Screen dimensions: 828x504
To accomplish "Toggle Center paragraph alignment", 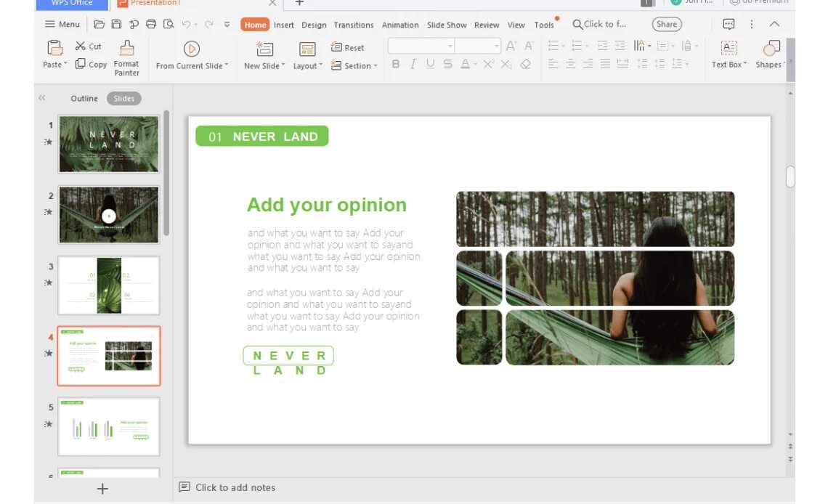I will click(x=570, y=64).
